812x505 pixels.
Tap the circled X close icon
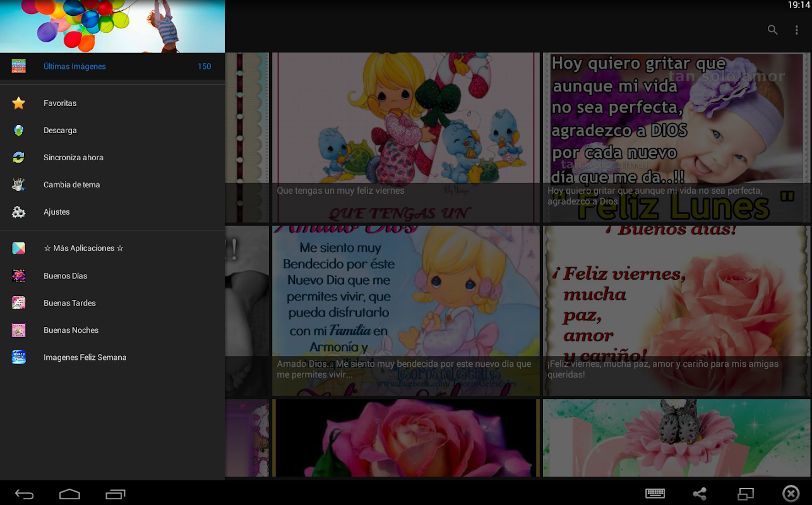tap(791, 494)
